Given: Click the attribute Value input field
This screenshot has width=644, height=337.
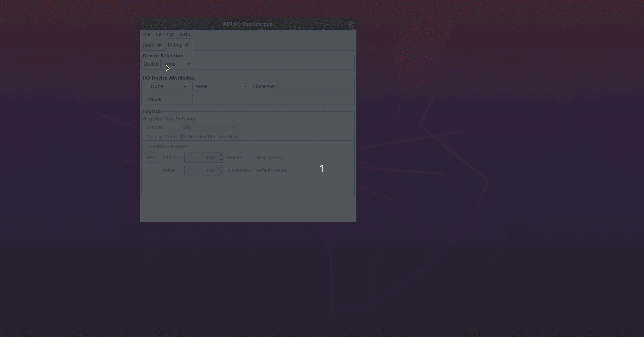Looking at the screenshot, I should (x=222, y=99).
